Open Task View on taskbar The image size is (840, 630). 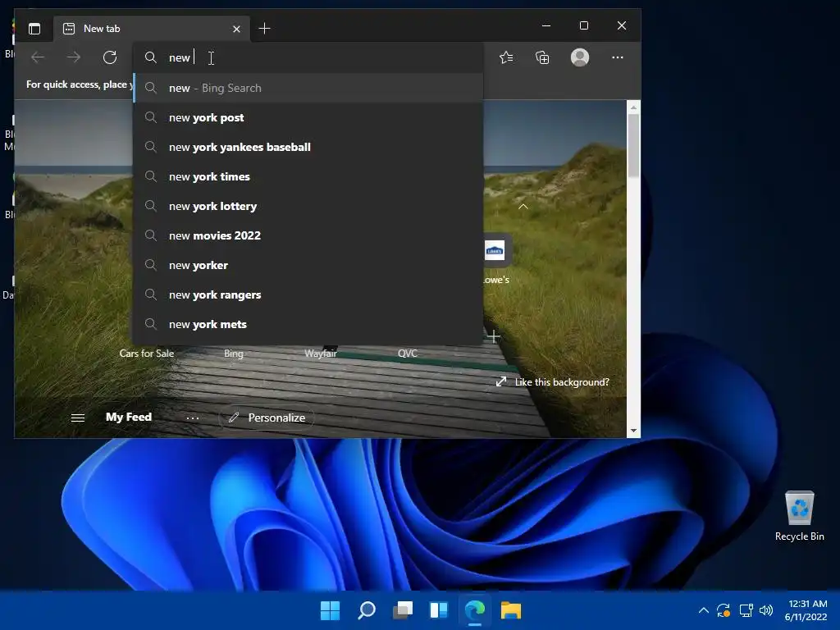[x=403, y=610]
